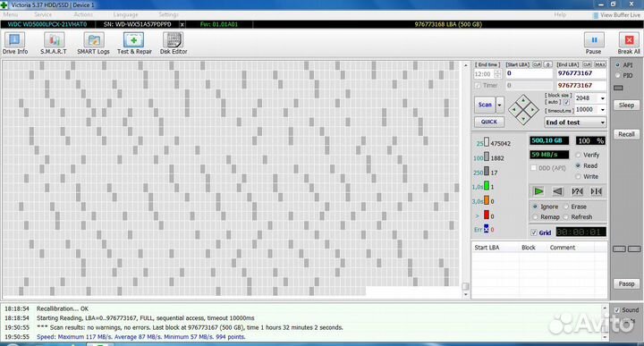Click the Recall button
This screenshot has width=644, height=346.
(x=626, y=134)
